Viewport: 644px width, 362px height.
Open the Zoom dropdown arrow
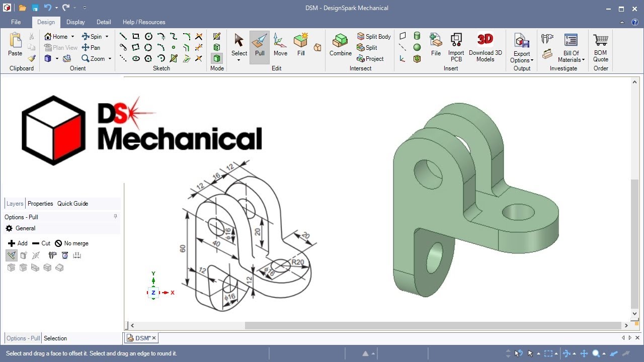[x=110, y=58]
